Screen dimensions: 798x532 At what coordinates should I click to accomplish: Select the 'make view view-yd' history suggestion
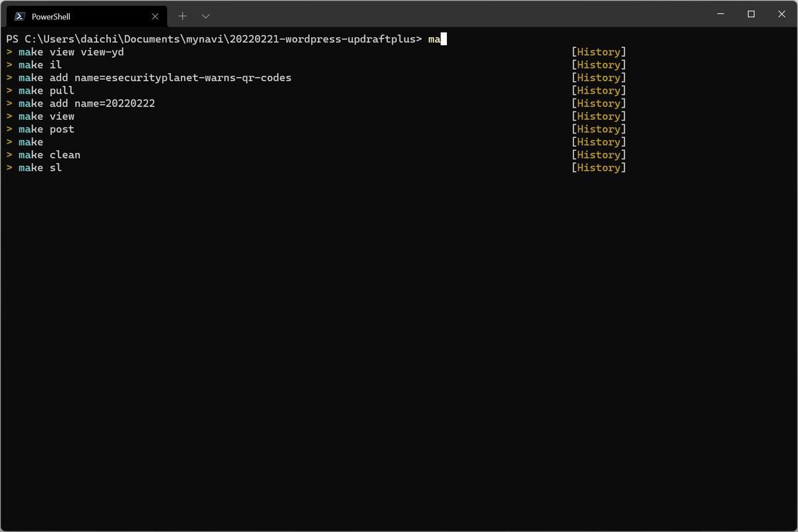pyautogui.click(x=71, y=52)
